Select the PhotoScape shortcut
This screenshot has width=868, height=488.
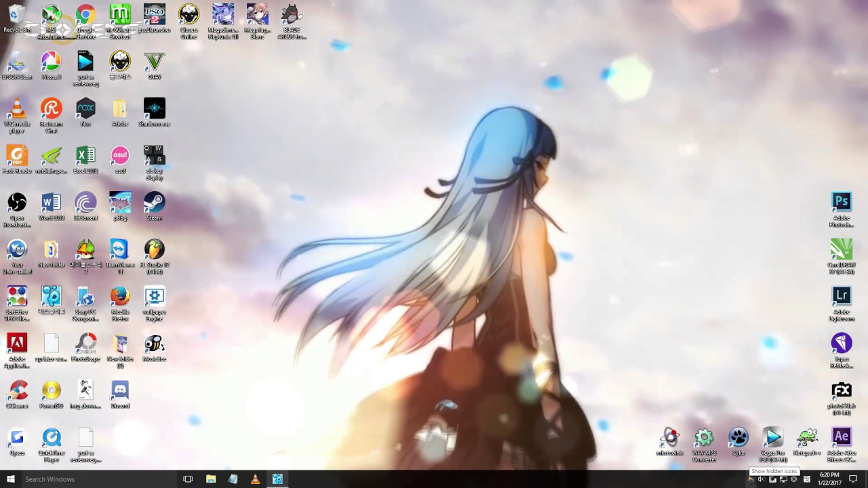coord(85,348)
